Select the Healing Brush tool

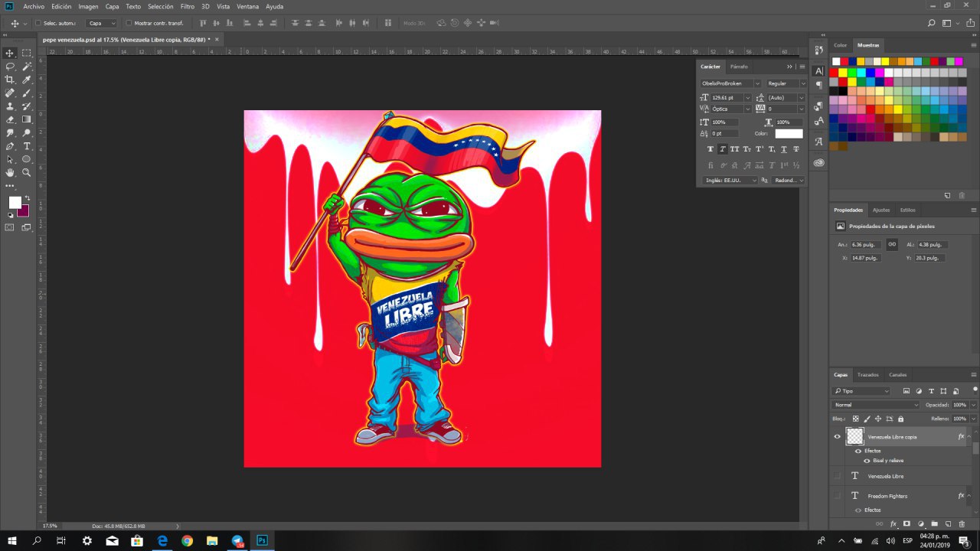pyautogui.click(x=10, y=93)
